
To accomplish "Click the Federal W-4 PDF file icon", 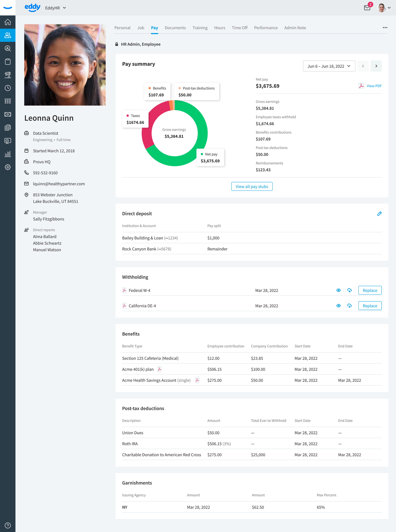I will pyautogui.click(x=124, y=290).
